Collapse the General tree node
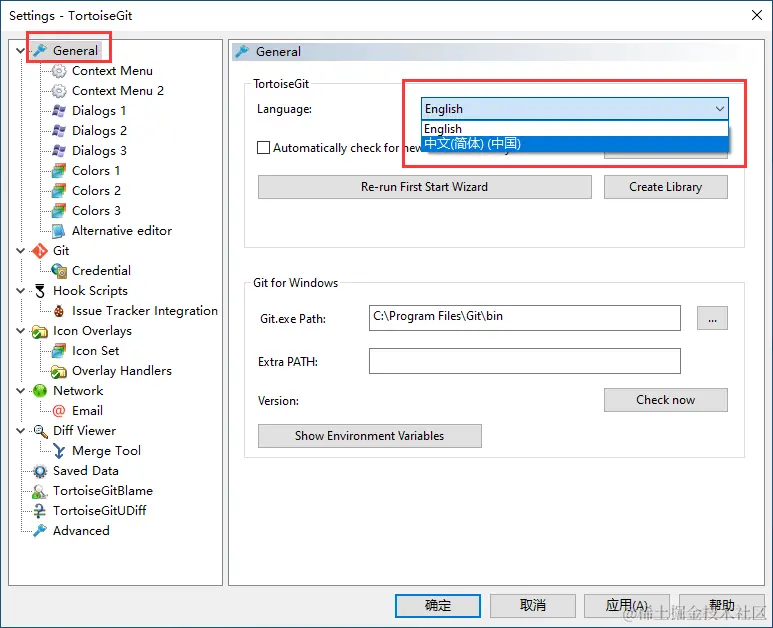This screenshot has width=773, height=628. click(x=20, y=50)
